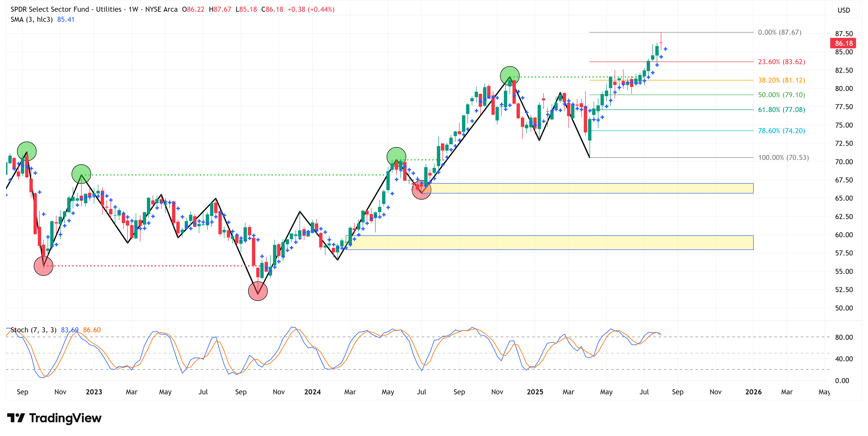Click the red 86.18 current price label
Screen dimensions: 868x436
(843, 43)
